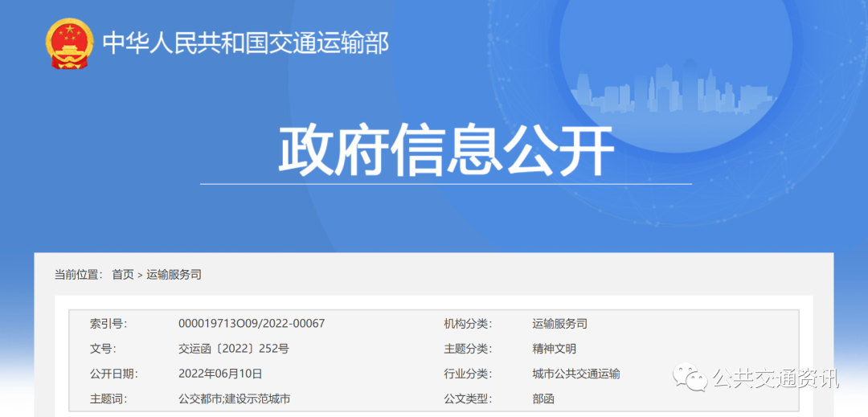Open 运输服务司 breadcrumb link
Image resolution: width=868 pixels, height=417 pixels.
pyautogui.click(x=174, y=275)
